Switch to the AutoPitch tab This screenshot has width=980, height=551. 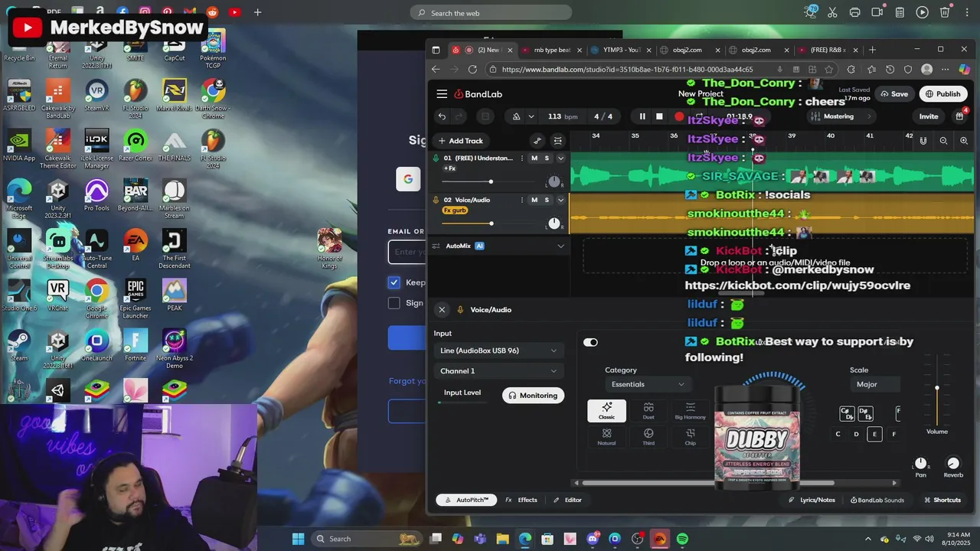pos(466,500)
